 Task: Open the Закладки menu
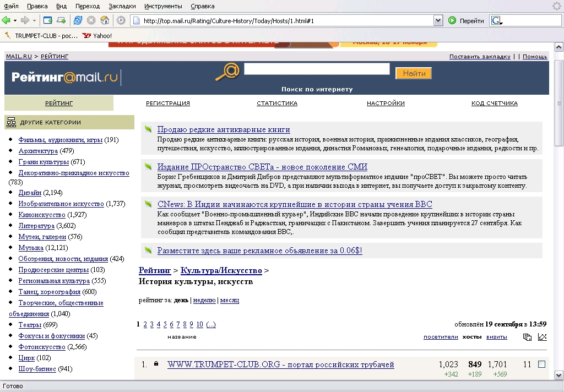[122, 6]
